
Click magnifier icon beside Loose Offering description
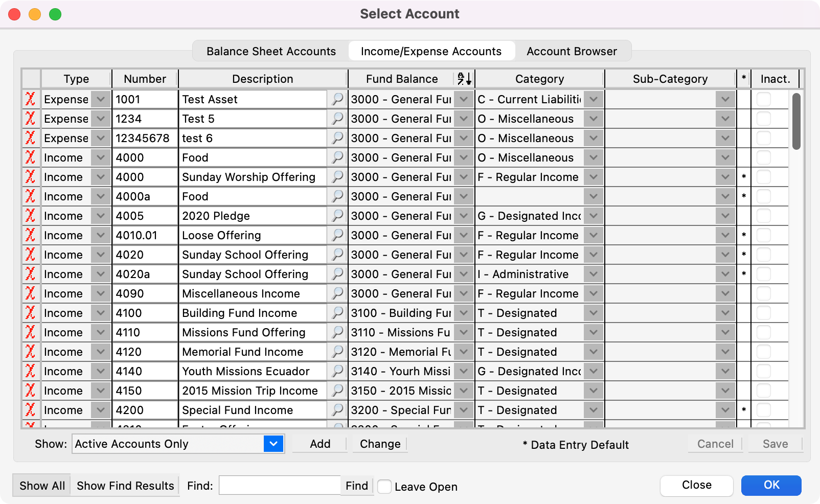pyautogui.click(x=337, y=235)
